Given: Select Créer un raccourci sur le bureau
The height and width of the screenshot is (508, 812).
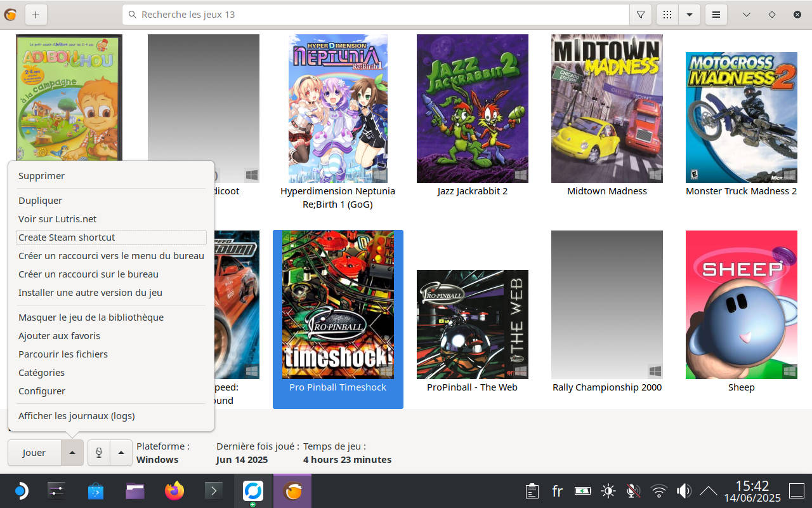Looking at the screenshot, I should (x=111, y=274).
